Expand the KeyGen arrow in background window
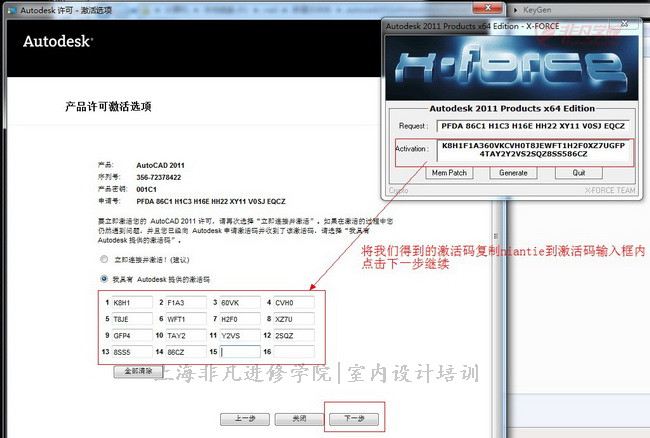Screen dimensions: 650x438 (515, 10)
